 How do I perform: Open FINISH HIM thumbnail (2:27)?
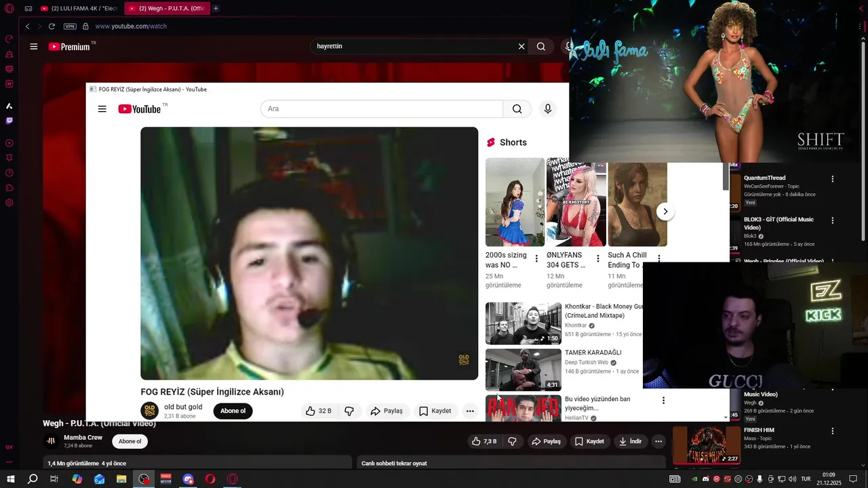tap(707, 445)
